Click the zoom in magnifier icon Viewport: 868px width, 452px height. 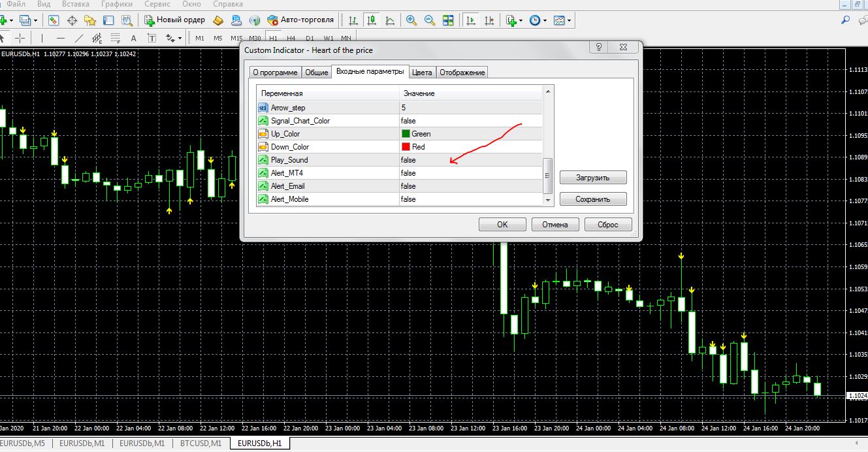411,20
